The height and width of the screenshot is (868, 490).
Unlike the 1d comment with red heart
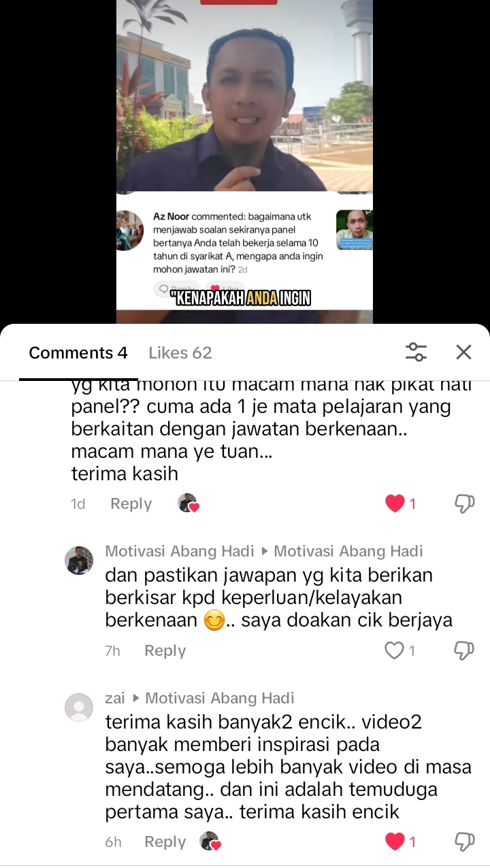(x=395, y=503)
